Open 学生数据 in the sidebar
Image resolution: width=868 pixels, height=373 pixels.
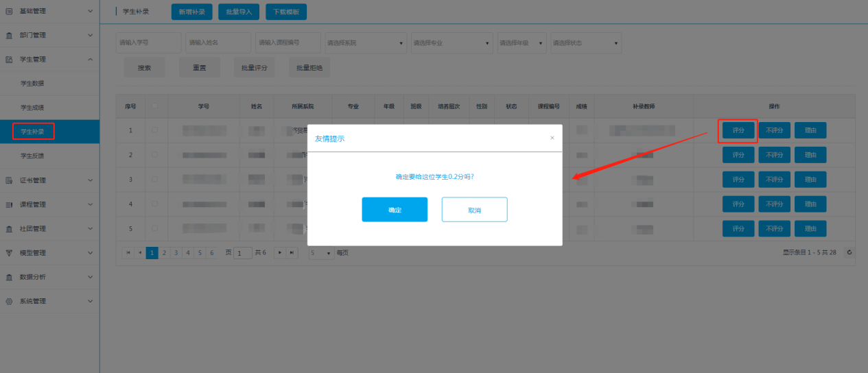(49, 84)
